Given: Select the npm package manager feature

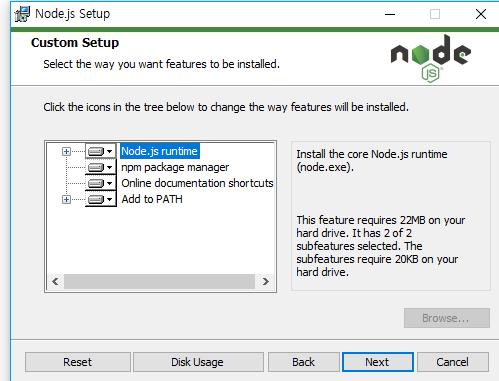Looking at the screenshot, I should (x=175, y=167).
